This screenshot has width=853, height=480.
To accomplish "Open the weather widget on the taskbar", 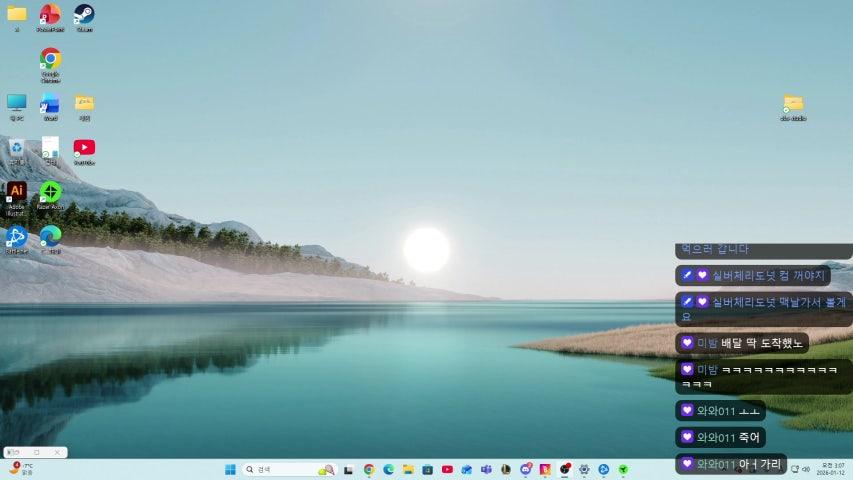I will (x=20, y=469).
